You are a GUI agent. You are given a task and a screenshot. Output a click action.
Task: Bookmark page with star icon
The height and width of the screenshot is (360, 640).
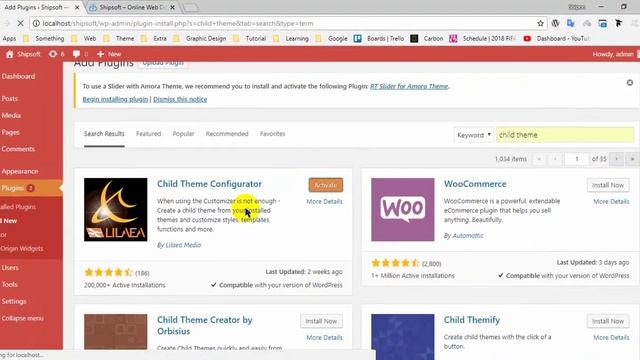point(540,23)
